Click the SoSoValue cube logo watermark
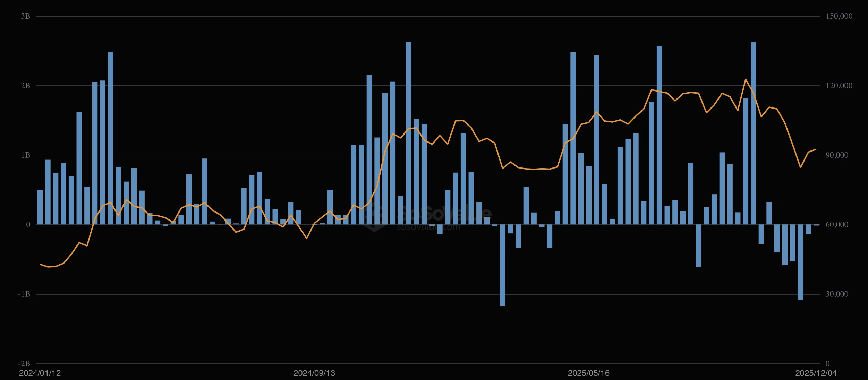This screenshot has width=868, height=380. click(375, 217)
